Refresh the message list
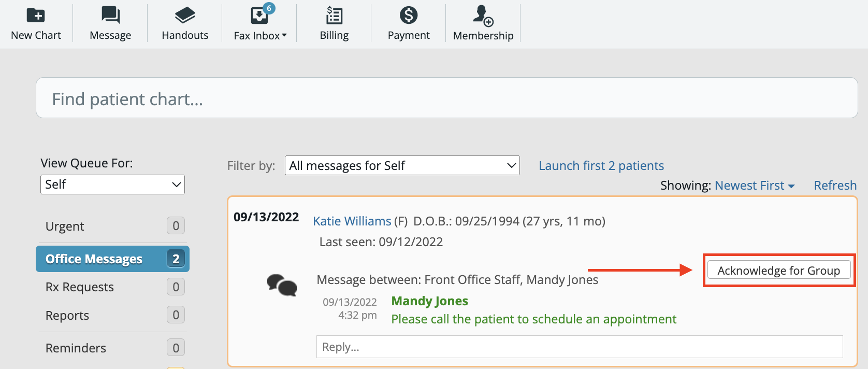The height and width of the screenshot is (369, 868). coord(835,185)
